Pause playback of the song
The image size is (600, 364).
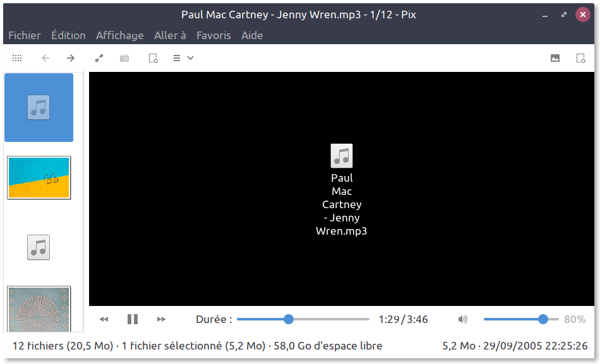133,319
